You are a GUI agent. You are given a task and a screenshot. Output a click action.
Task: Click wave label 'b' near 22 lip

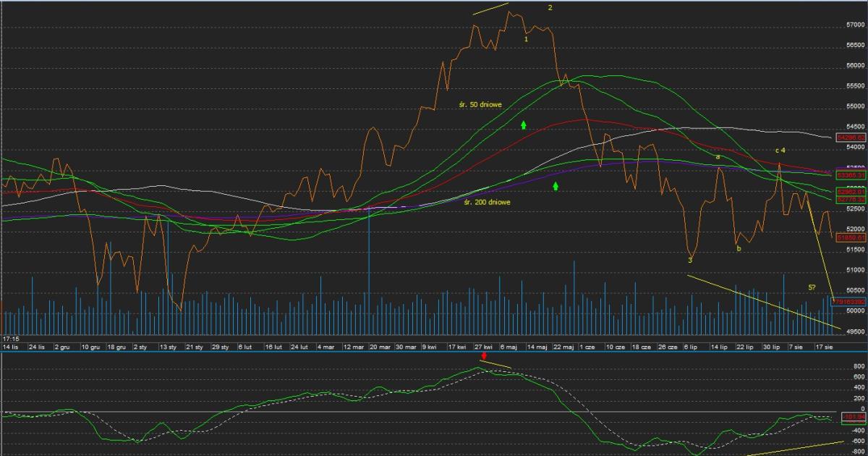pos(739,249)
